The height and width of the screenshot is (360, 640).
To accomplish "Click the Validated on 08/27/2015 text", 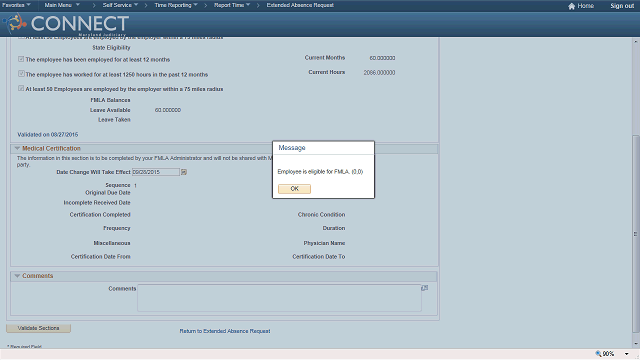I will click(x=47, y=135).
